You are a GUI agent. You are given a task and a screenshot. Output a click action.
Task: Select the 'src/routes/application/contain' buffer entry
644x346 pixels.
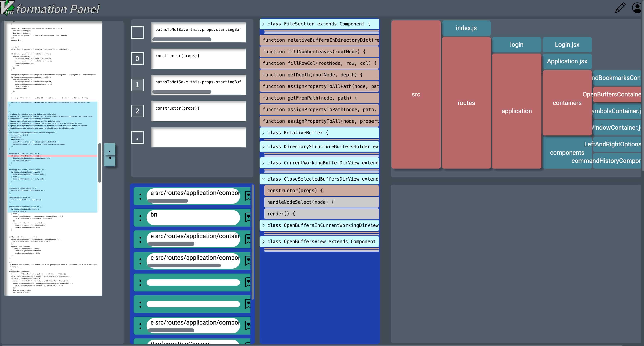tap(193, 239)
